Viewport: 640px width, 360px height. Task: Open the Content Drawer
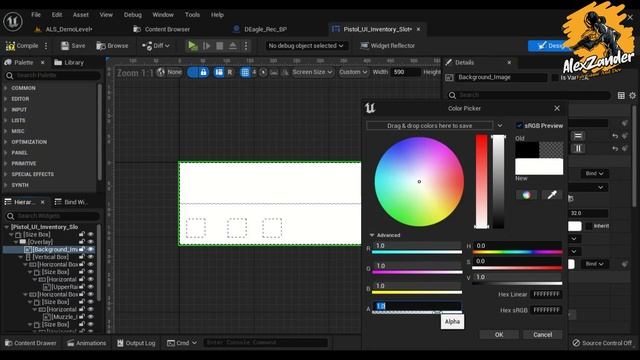click(30, 343)
